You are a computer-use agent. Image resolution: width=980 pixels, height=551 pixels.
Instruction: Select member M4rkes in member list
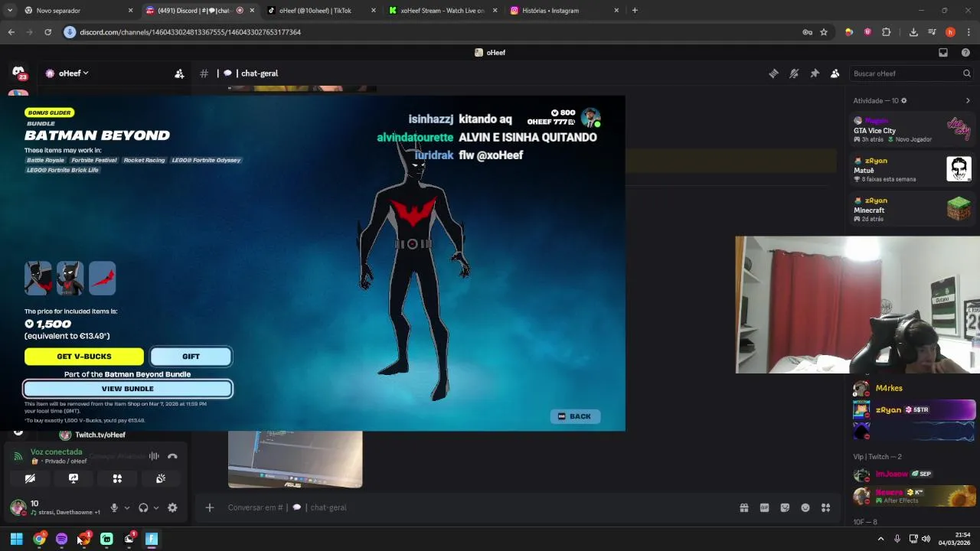(913, 388)
